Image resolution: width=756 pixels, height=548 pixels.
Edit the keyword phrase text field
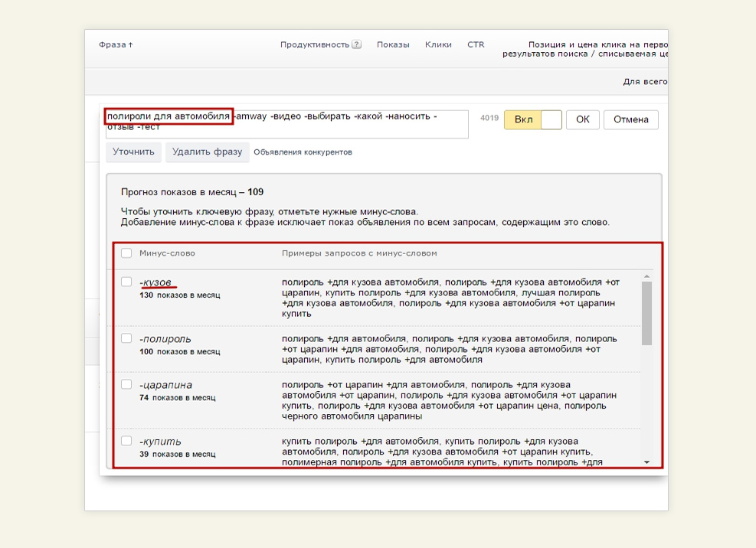pos(287,124)
